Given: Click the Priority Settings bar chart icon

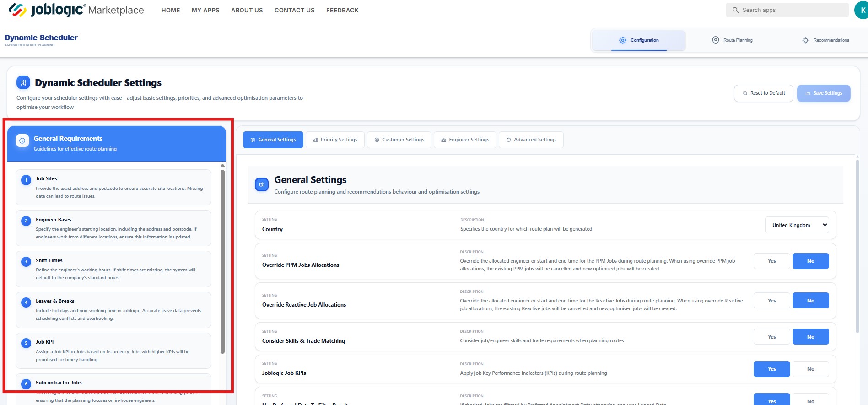Looking at the screenshot, I should point(316,140).
